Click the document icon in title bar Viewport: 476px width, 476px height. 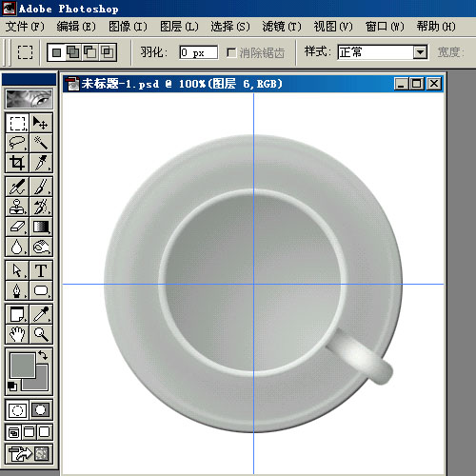72,84
